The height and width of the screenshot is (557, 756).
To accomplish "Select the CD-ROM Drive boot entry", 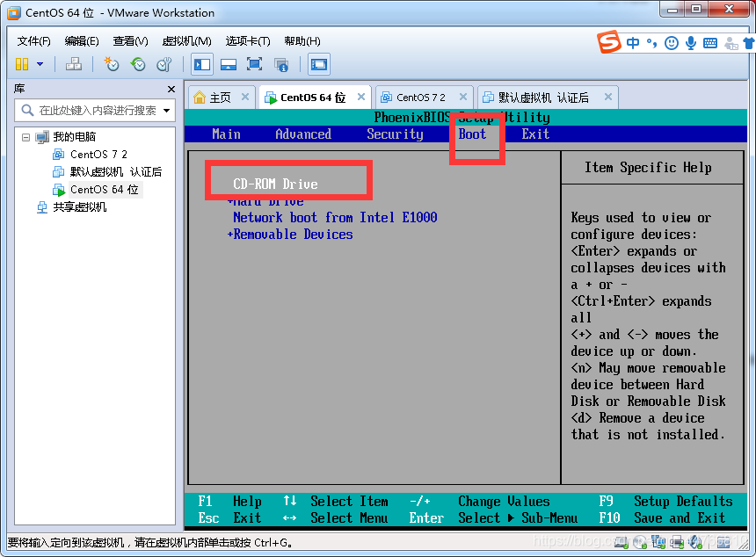I will (x=275, y=184).
